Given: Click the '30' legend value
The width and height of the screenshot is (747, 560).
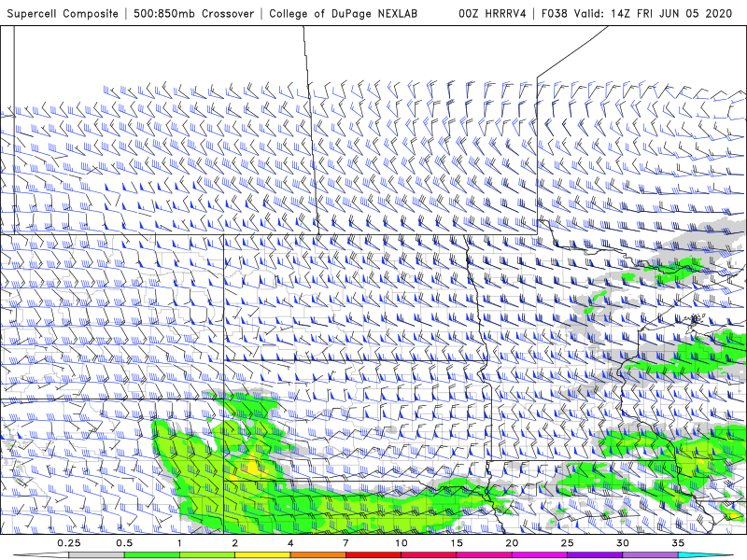Looking at the screenshot, I should tap(622, 543).
